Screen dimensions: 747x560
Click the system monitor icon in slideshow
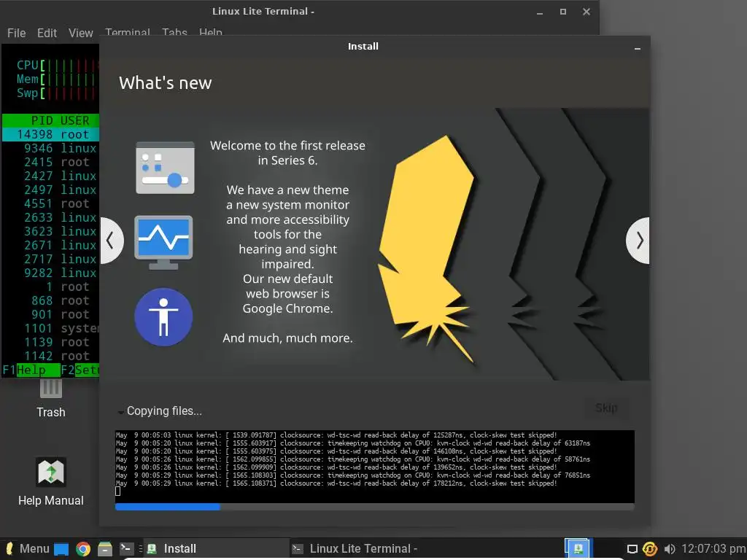pyautogui.click(x=163, y=242)
